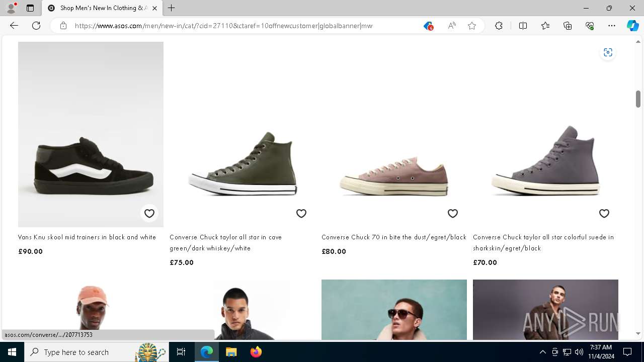644x362 pixels.
Task: Open Tab actions menu button
Action: pos(30,8)
